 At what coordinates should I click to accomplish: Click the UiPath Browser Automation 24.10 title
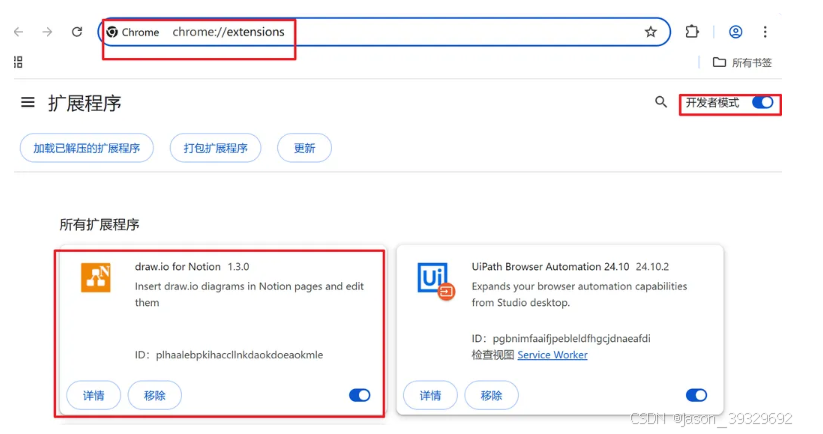pyautogui.click(x=550, y=267)
